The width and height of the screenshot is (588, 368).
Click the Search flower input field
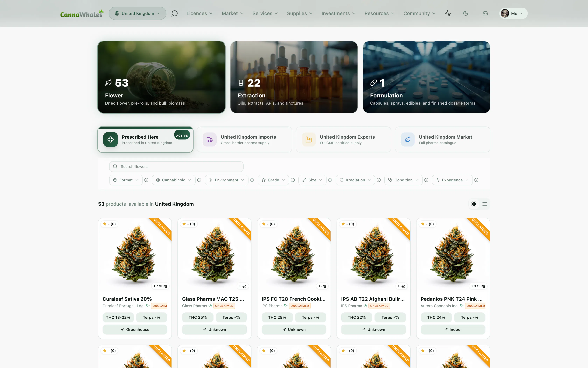click(176, 166)
